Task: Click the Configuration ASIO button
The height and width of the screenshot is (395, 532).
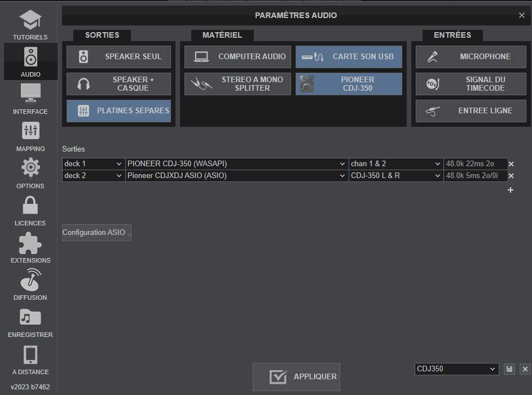Action: pos(96,233)
